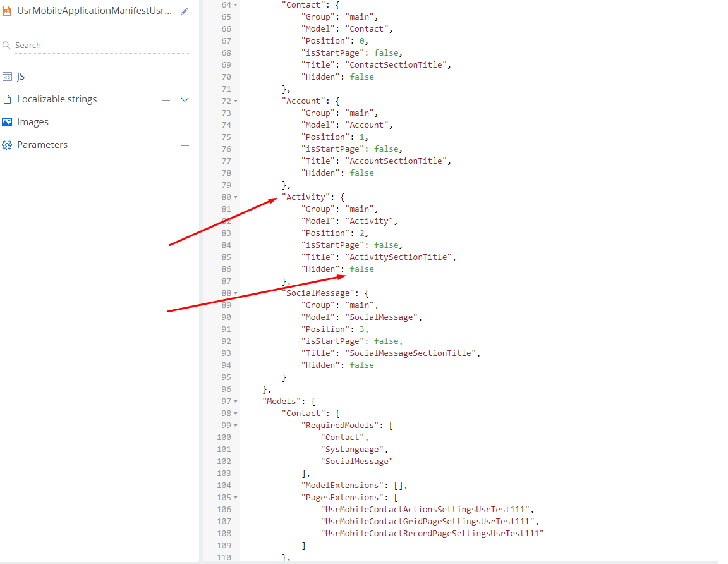728x564 pixels.
Task: Click "ModelExtensions" key on line 104
Action: (x=342, y=485)
